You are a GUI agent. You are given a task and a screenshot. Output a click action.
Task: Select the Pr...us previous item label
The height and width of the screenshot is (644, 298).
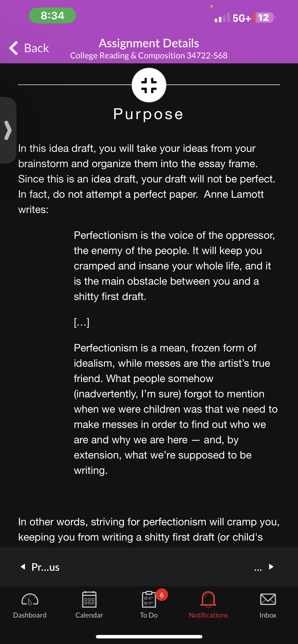45,567
